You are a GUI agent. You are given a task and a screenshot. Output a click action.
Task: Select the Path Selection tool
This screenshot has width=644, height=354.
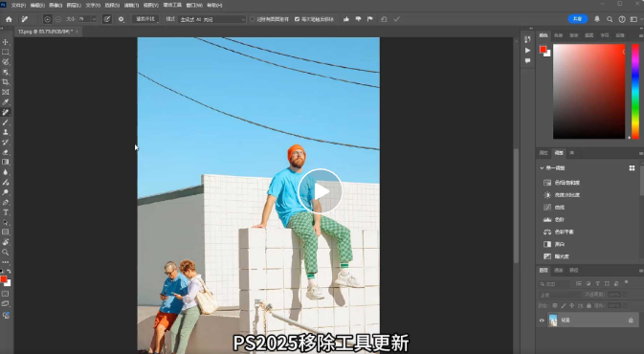pos(6,222)
